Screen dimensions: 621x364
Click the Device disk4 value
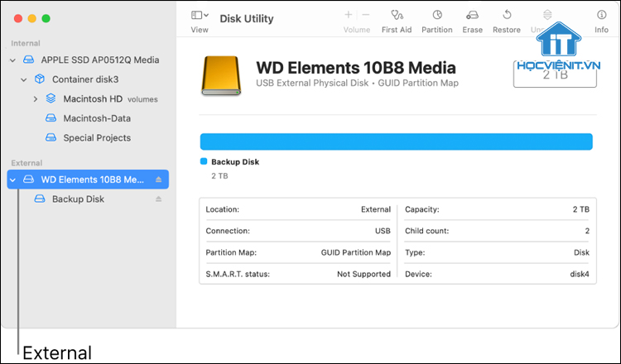click(580, 274)
